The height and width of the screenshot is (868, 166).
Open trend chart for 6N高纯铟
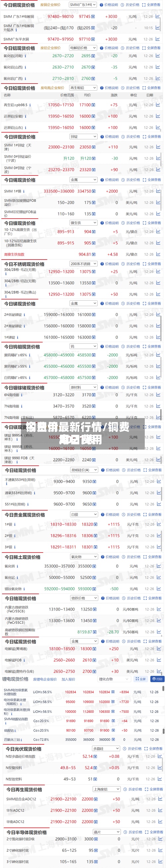(158, 395)
